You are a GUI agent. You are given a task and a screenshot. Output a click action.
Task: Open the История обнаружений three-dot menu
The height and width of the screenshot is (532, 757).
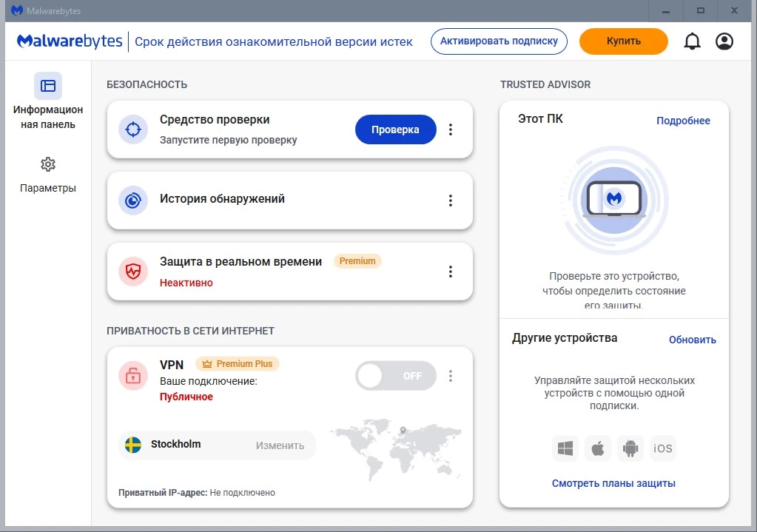[x=451, y=201]
